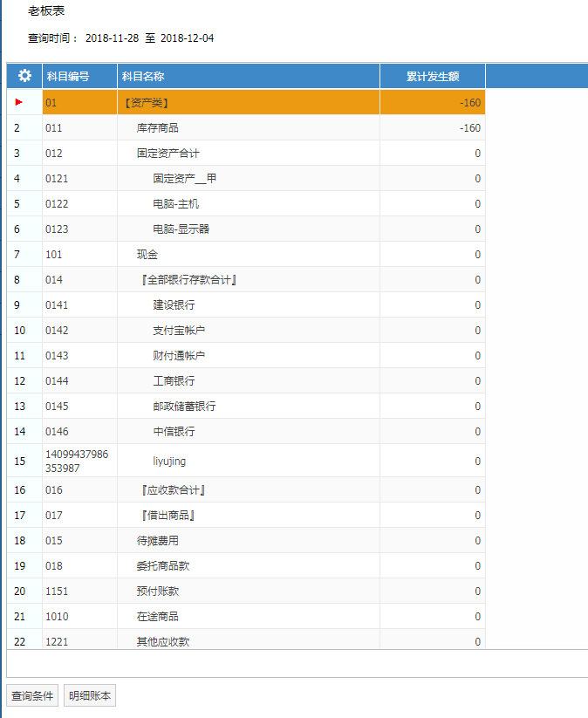Select the 建设银行 row
The image size is (588, 718).
tap(246, 305)
